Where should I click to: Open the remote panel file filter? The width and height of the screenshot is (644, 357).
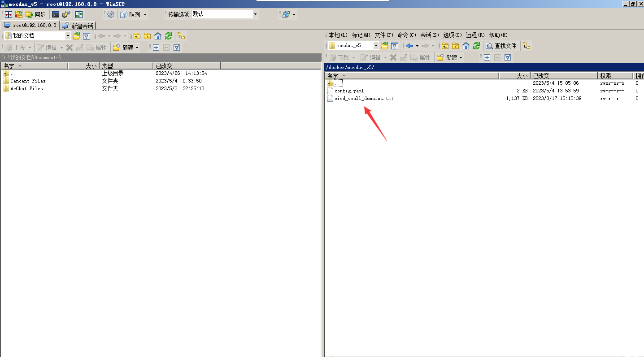coord(395,46)
